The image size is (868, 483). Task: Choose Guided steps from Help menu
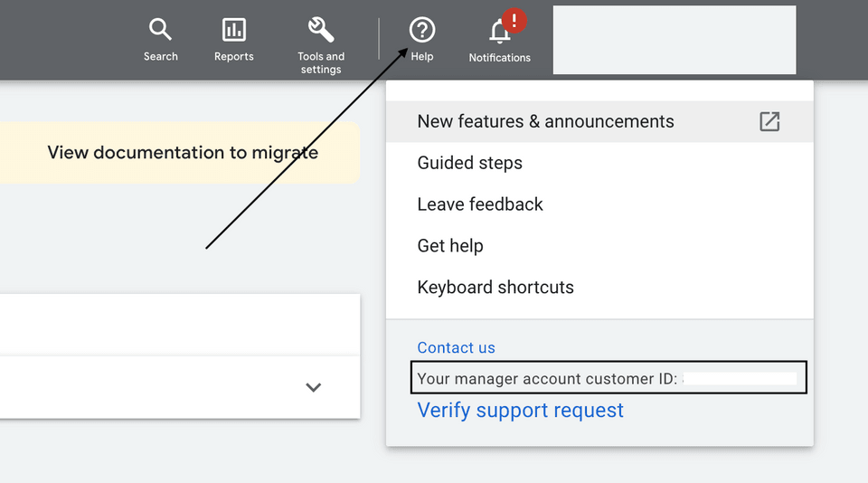point(599,163)
